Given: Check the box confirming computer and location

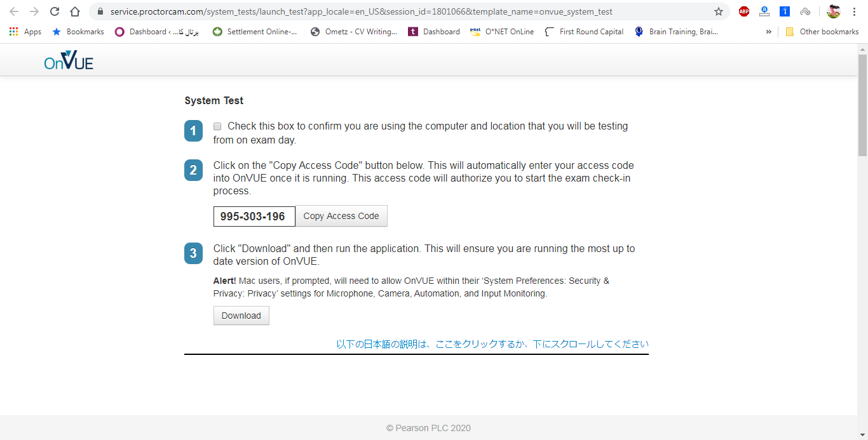Looking at the screenshot, I should pyautogui.click(x=217, y=126).
